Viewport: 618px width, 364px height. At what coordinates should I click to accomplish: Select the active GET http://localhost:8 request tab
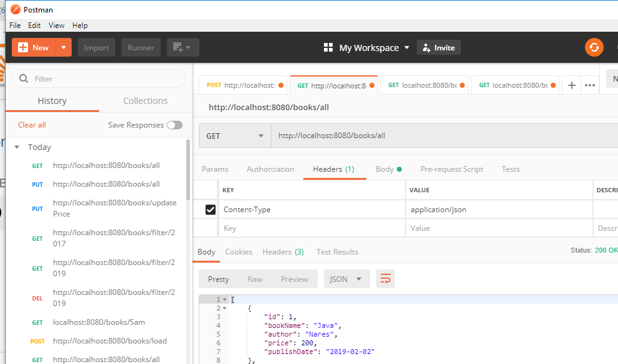334,85
